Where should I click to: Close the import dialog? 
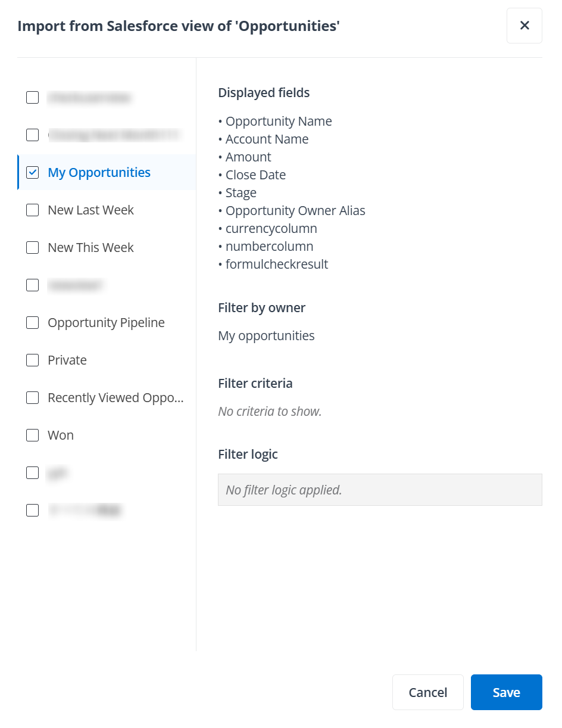tap(524, 26)
